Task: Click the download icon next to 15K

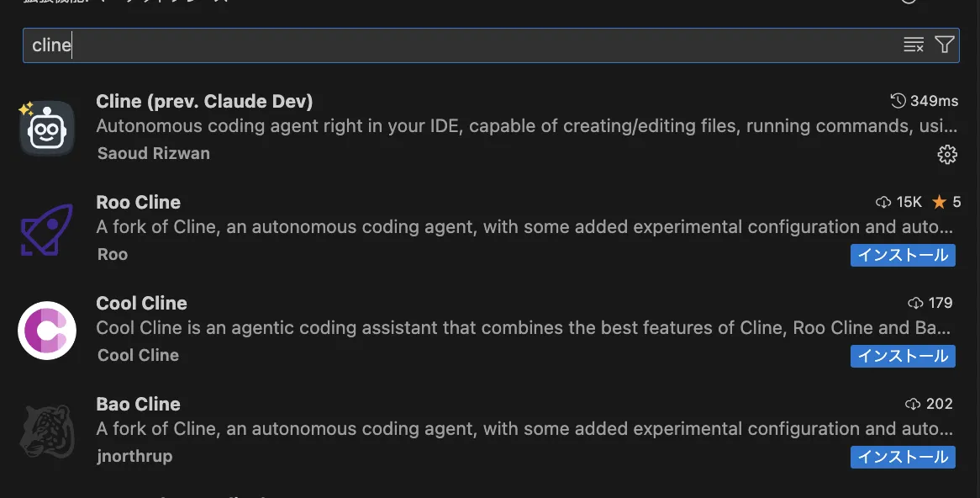Action: 883,202
